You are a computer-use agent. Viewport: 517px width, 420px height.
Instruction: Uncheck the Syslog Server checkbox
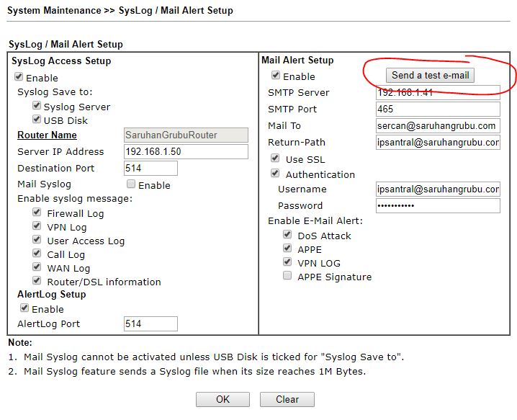[37, 106]
